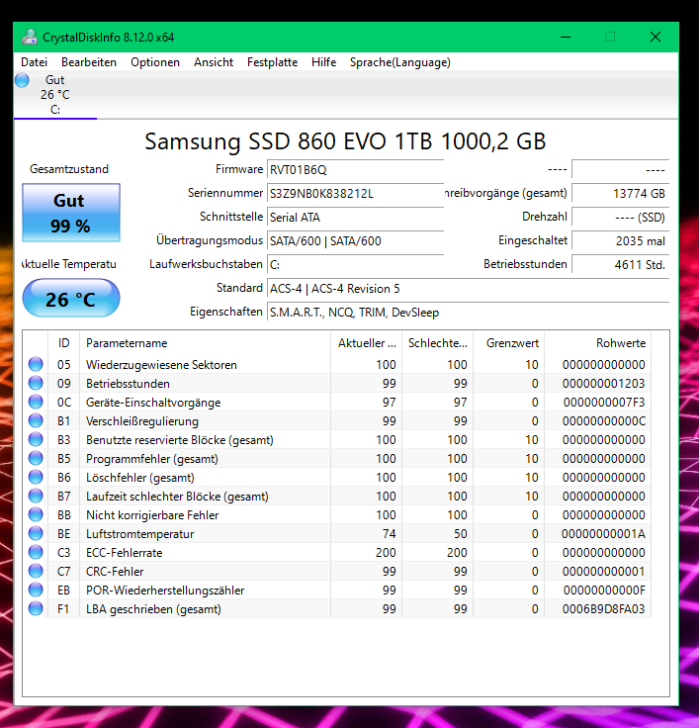Click status orb for POR-Wiederherstellungszähler row
Screen dimensions: 700x728
36,591
